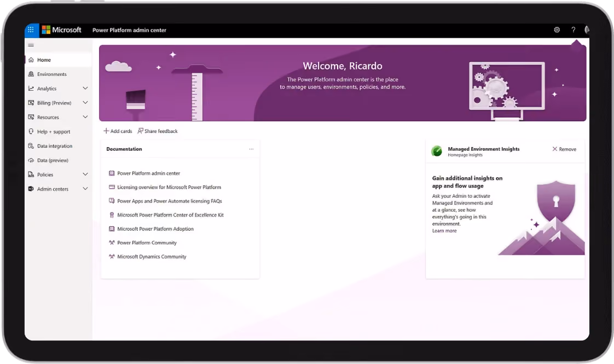
Task: Click the Power Platform admin center header title
Action: click(129, 30)
